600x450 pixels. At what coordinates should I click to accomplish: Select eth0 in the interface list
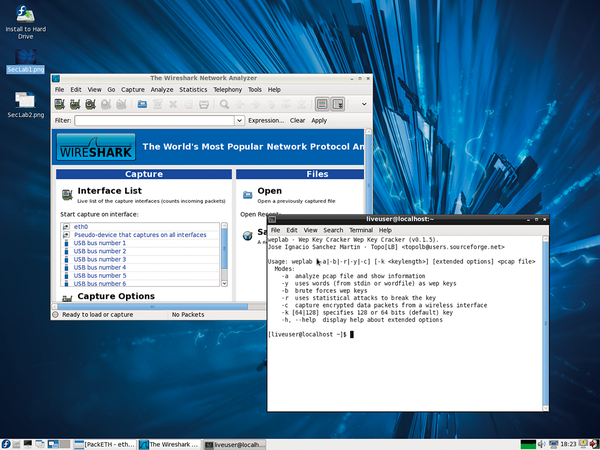click(81, 227)
